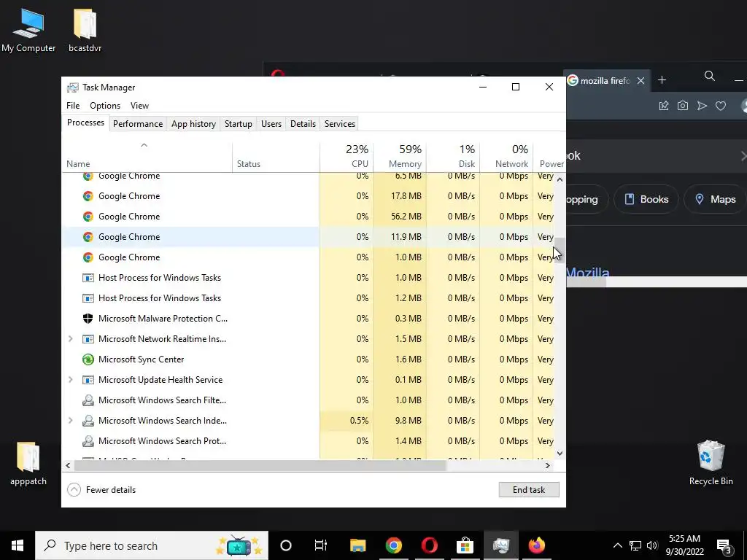Click horizontal scrollbar left arrow

[x=68, y=466]
